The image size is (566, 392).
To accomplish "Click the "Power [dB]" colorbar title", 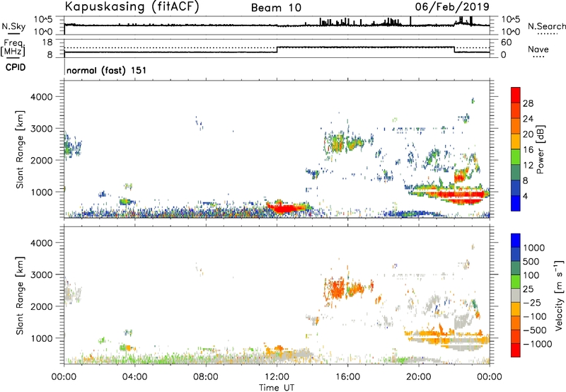I will click(540, 149).
